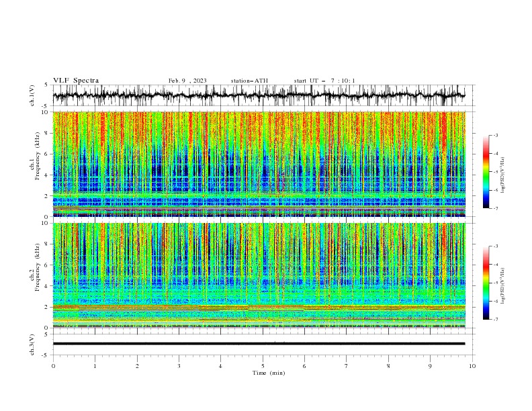Click the "8" kHz tick on ch.2 frequency axis
532x411 pixels.
[47, 244]
